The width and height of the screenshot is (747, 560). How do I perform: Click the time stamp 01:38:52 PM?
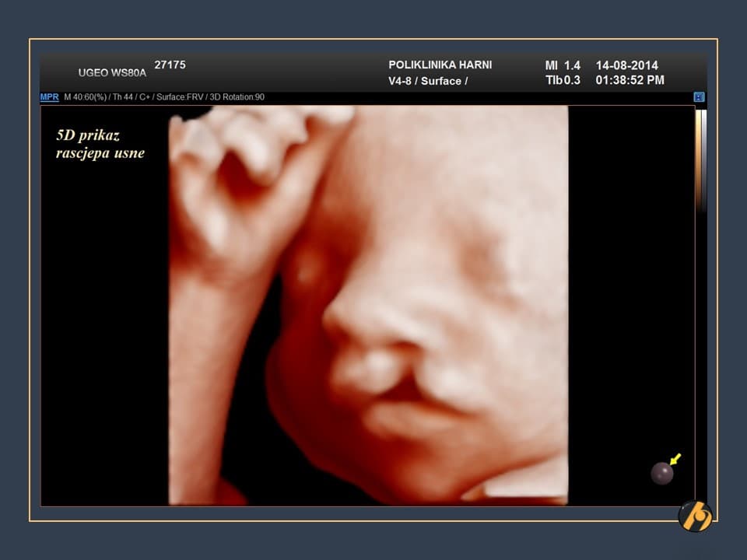pyautogui.click(x=630, y=80)
